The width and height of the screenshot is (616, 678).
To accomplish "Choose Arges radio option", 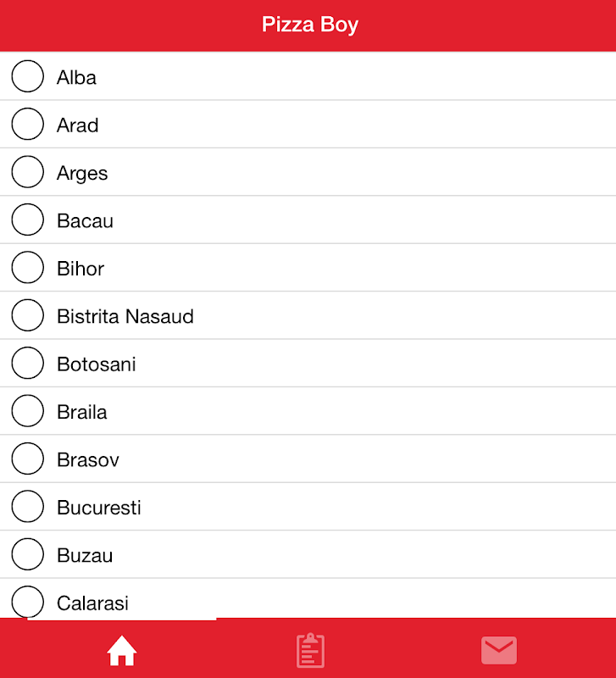I will (27, 172).
